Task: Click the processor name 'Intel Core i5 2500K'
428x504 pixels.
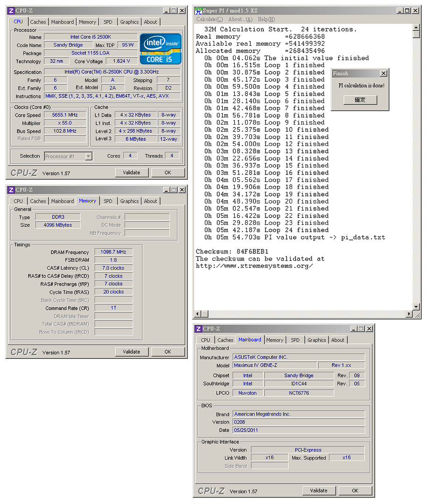Action: (91, 37)
